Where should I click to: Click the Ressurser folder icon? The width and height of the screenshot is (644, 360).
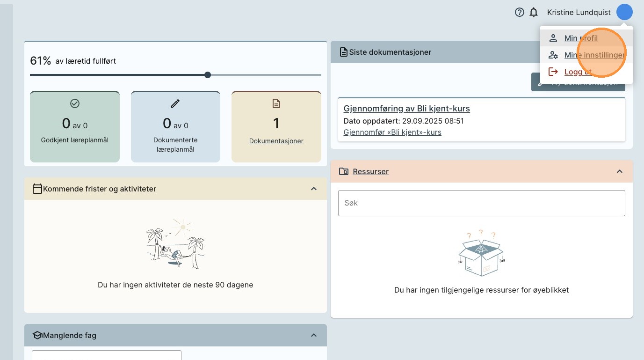coord(344,171)
